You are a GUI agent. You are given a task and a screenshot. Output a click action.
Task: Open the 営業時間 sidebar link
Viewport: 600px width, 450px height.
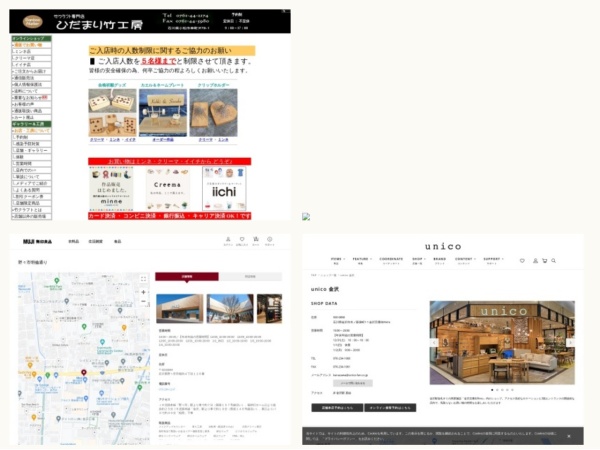tap(31, 163)
